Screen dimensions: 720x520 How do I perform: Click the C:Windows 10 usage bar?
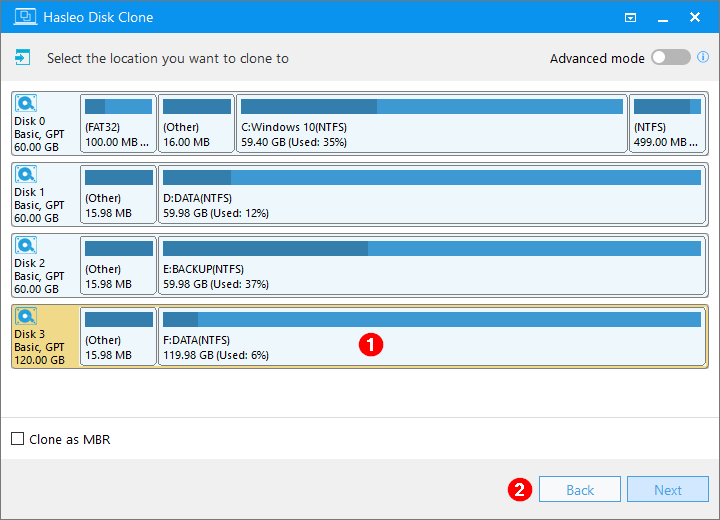click(432, 107)
